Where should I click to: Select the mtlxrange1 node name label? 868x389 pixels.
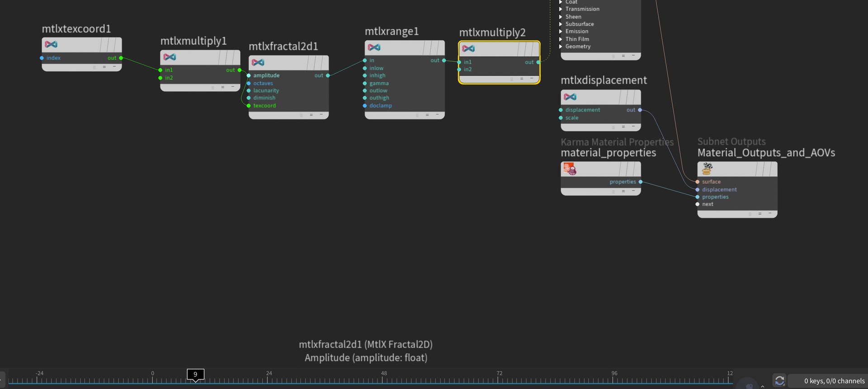(392, 31)
